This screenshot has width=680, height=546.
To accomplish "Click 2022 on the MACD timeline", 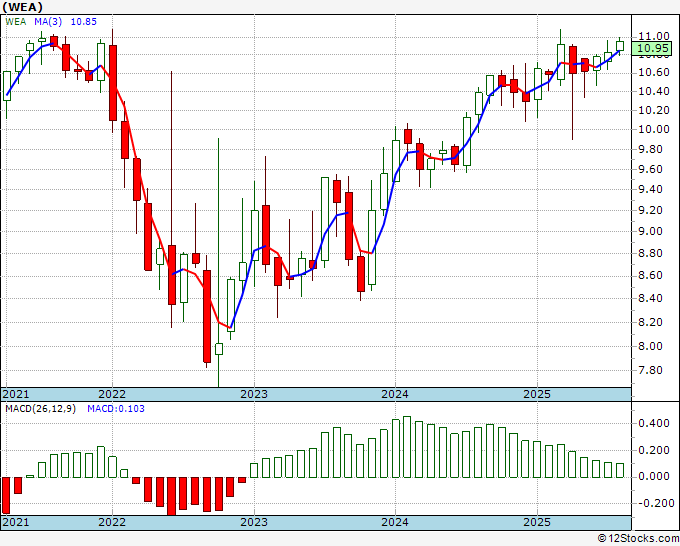I will click(x=112, y=522).
